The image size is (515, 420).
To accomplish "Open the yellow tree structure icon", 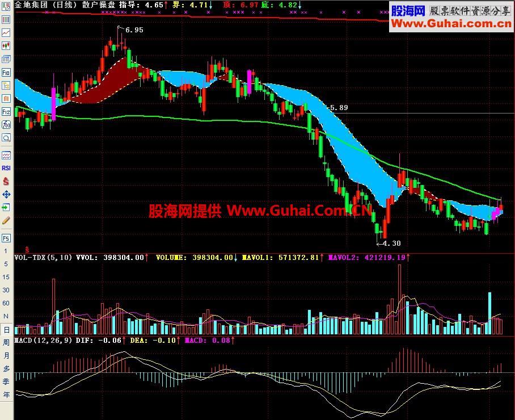I will click(6, 86).
